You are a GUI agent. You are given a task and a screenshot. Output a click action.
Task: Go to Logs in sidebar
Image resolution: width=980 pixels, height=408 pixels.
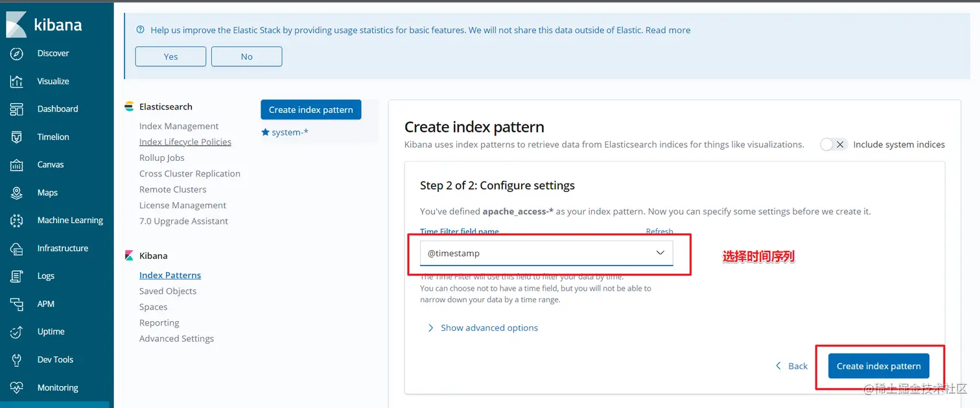point(46,276)
